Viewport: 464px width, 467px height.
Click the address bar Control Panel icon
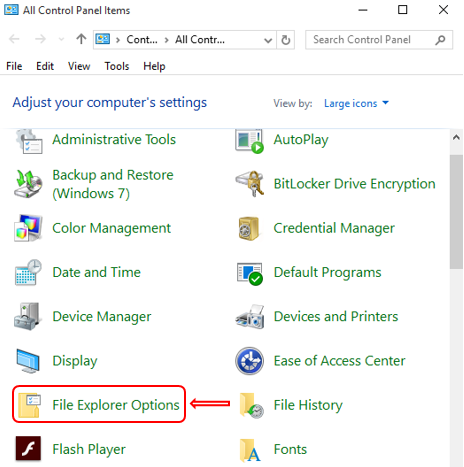tap(103, 39)
